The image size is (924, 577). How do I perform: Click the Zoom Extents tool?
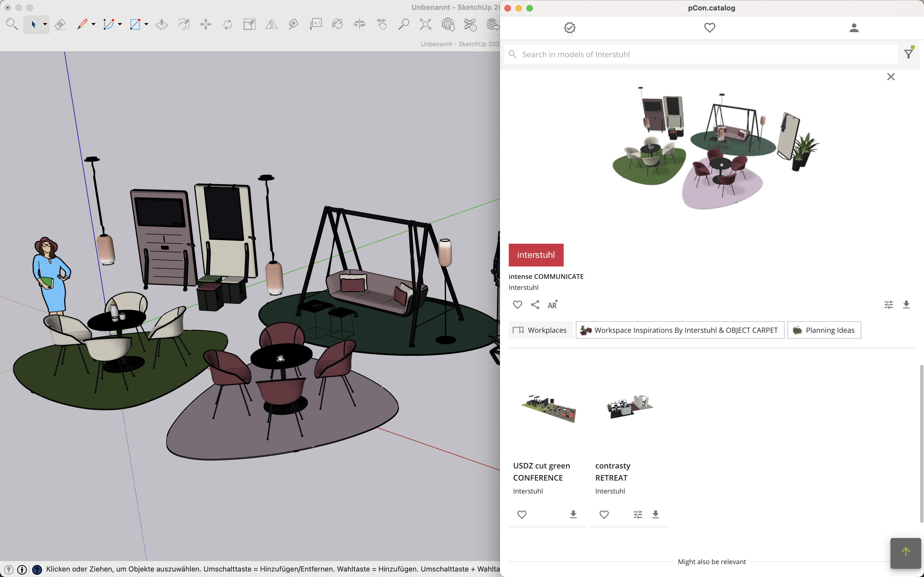point(425,24)
